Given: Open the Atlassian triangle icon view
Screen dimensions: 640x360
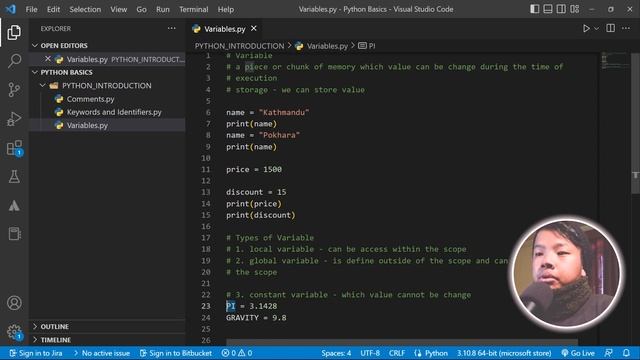Looking at the screenshot, I should pyautogui.click(x=14, y=205).
